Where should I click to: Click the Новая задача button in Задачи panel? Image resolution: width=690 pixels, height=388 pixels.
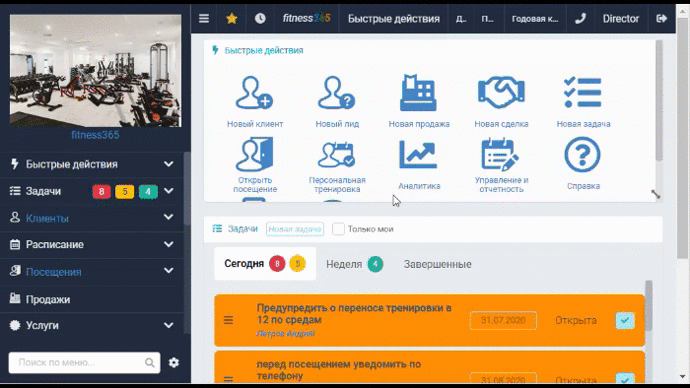point(295,229)
